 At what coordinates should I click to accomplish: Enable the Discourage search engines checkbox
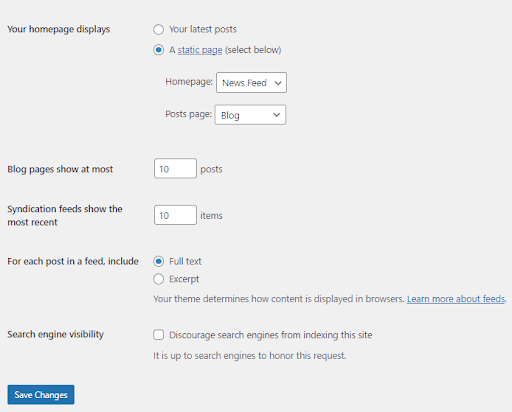(158, 335)
